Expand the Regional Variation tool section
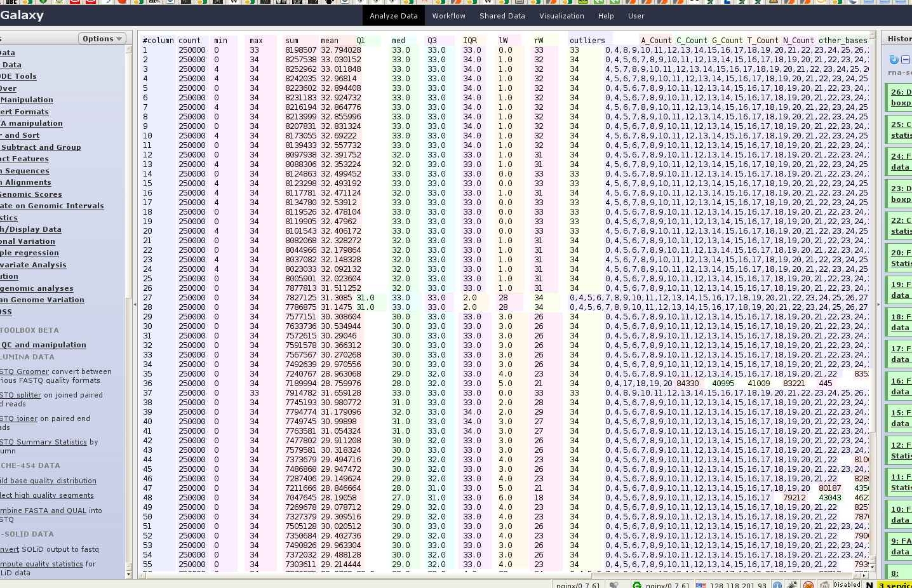Image resolution: width=912 pixels, height=588 pixels. point(27,241)
